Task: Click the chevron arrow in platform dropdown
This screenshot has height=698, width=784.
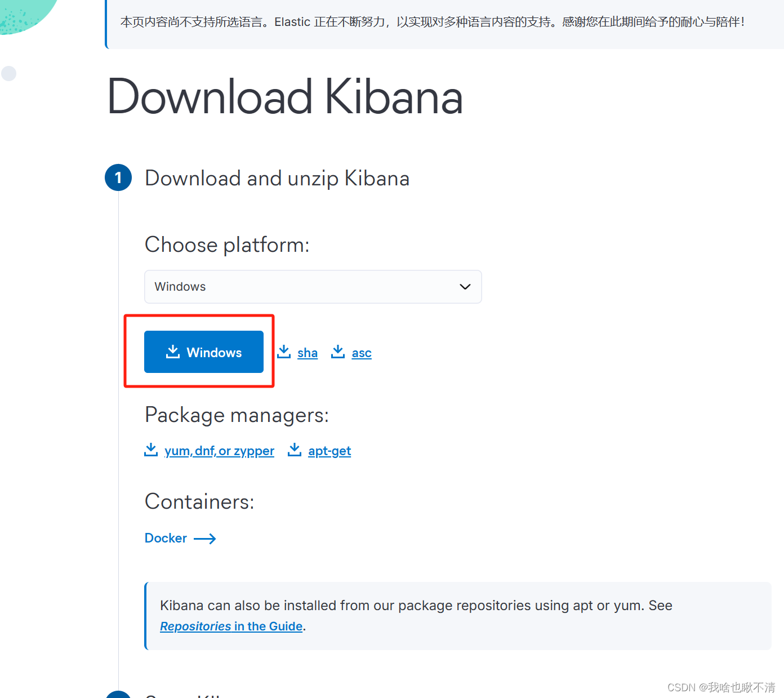Action: [465, 287]
